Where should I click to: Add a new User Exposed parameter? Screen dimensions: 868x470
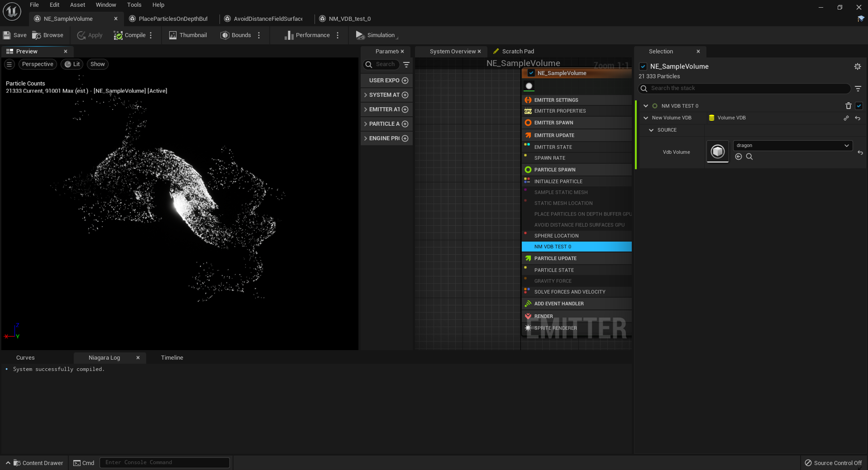[405, 80]
